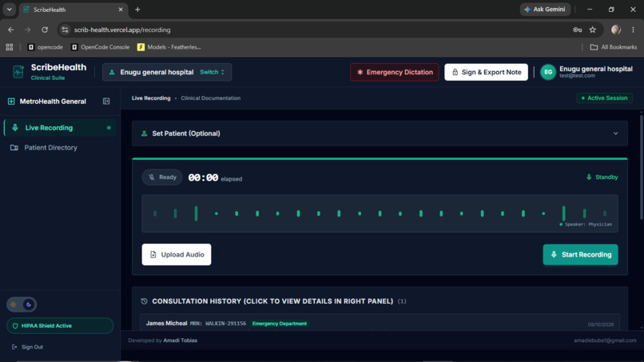
Task: Collapse the sidebar panel icon
Action: tap(106, 101)
